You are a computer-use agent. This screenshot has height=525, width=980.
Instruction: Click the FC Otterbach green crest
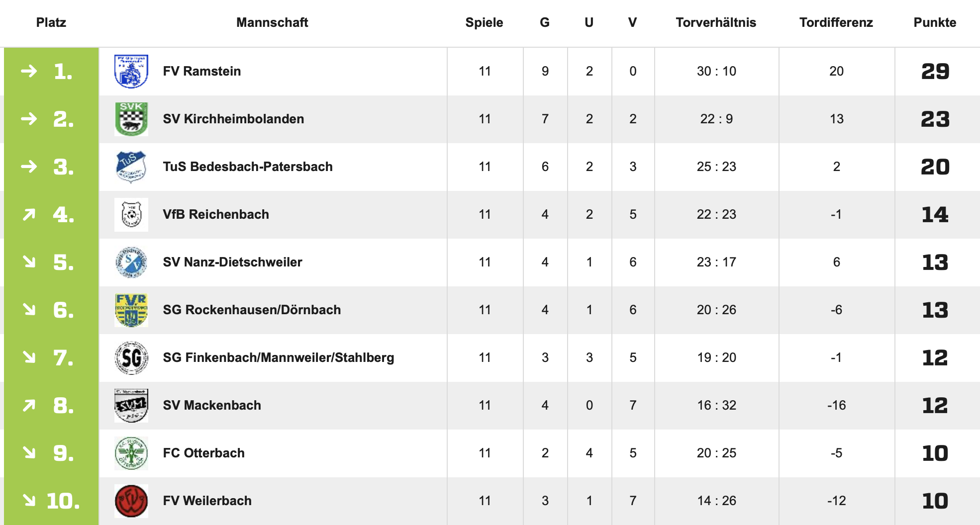point(131,453)
